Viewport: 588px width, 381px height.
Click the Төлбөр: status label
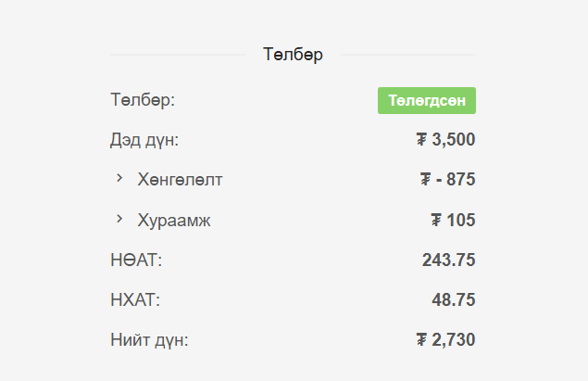[x=143, y=100]
